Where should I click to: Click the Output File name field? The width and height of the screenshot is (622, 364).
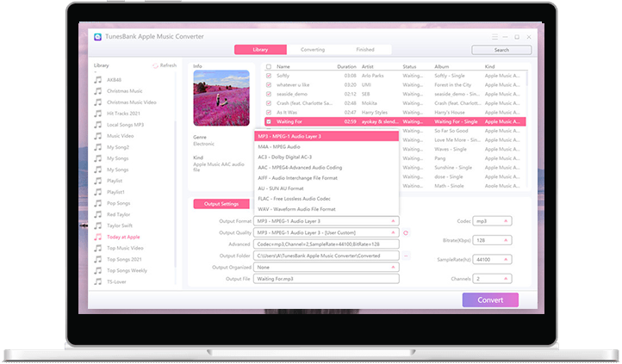[326, 279]
